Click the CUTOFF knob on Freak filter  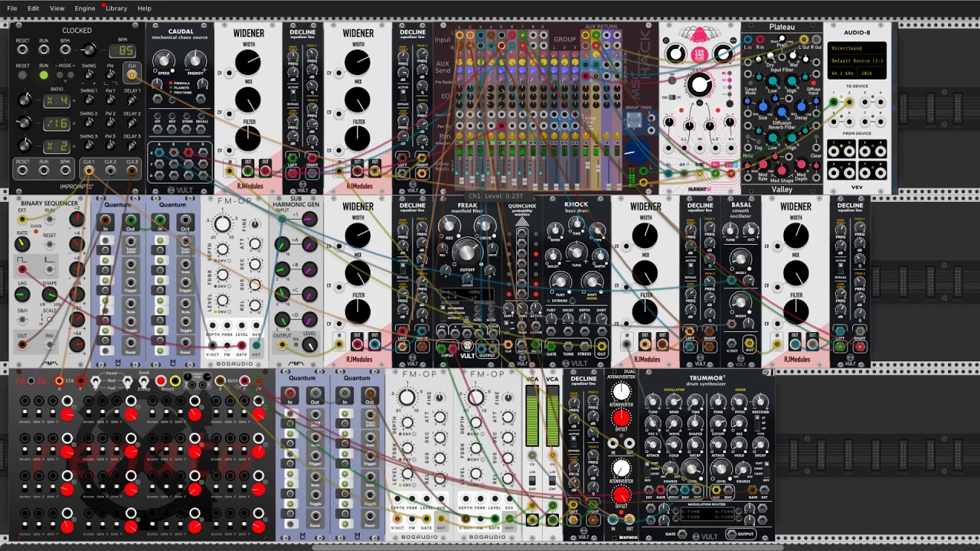(467, 252)
